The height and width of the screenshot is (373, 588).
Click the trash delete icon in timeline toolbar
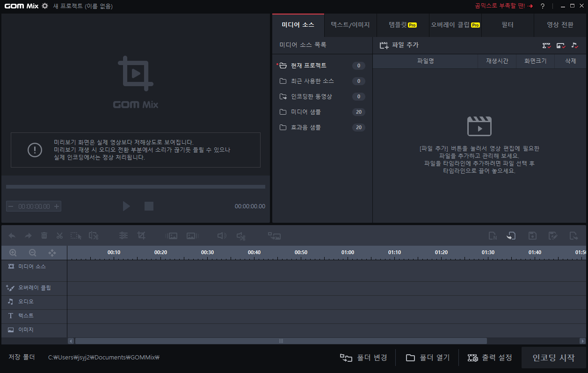tap(44, 236)
